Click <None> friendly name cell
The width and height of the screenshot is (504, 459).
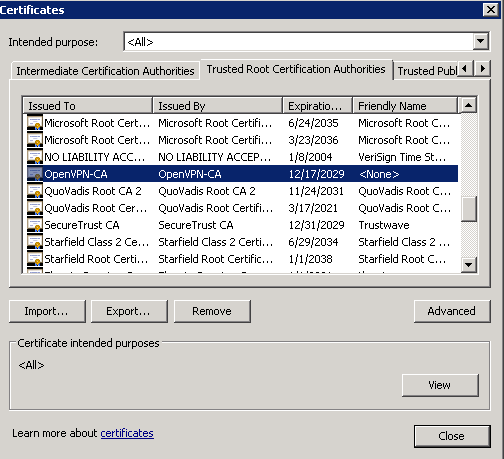(379, 174)
